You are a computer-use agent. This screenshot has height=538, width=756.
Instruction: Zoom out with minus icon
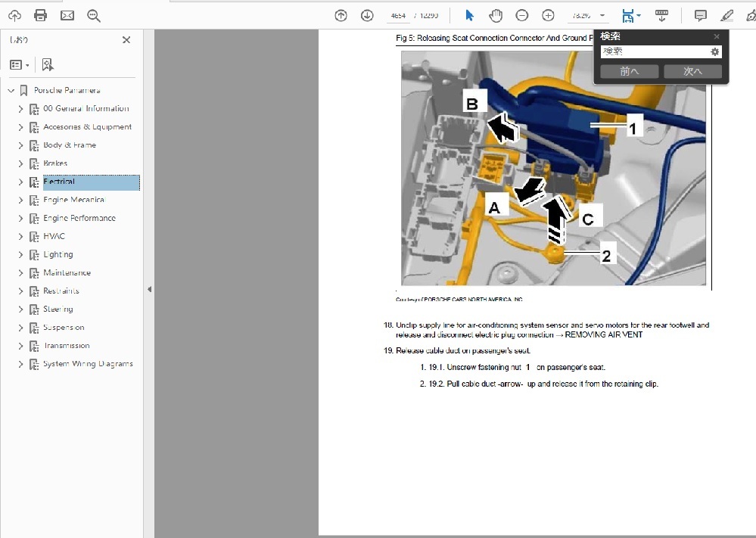click(x=521, y=16)
